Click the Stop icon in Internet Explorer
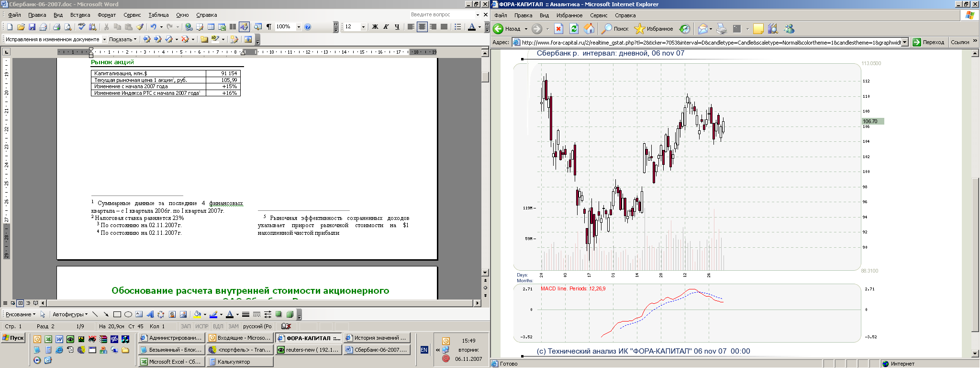 pos(558,29)
